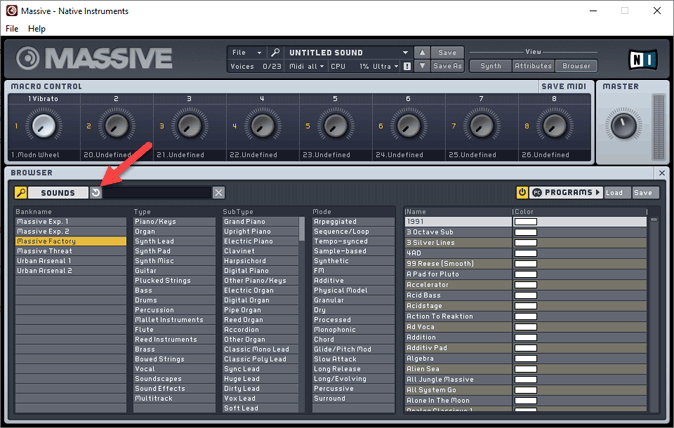Click the Massive logo in the header
This screenshot has height=428, width=674.
click(95, 58)
